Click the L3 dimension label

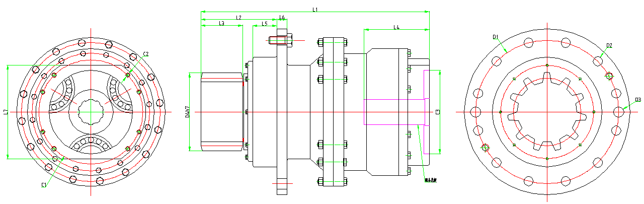coord(221,24)
